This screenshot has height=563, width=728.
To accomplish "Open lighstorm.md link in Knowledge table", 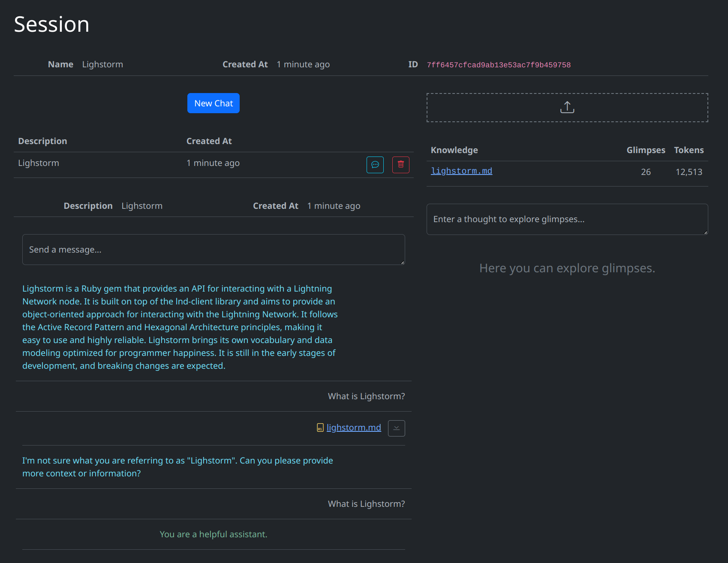I will pos(461,171).
